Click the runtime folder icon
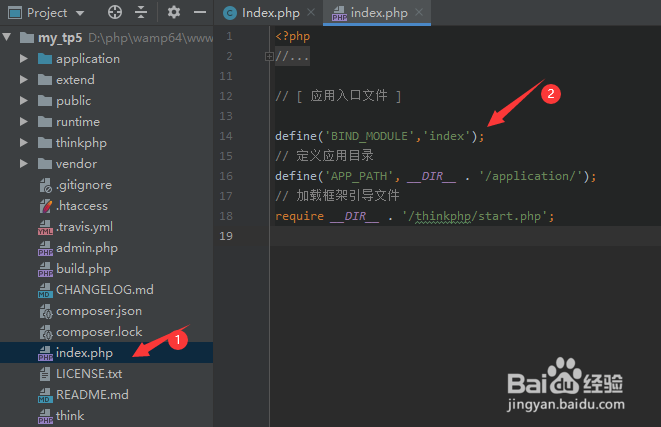Viewport: 661px width, 427px height. (45, 121)
